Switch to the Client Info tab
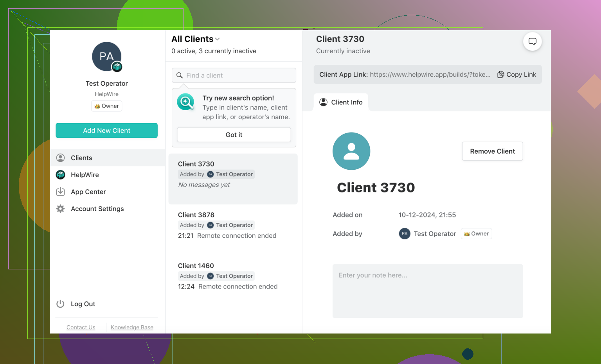This screenshot has height=364, width=601. click(341, 102)
